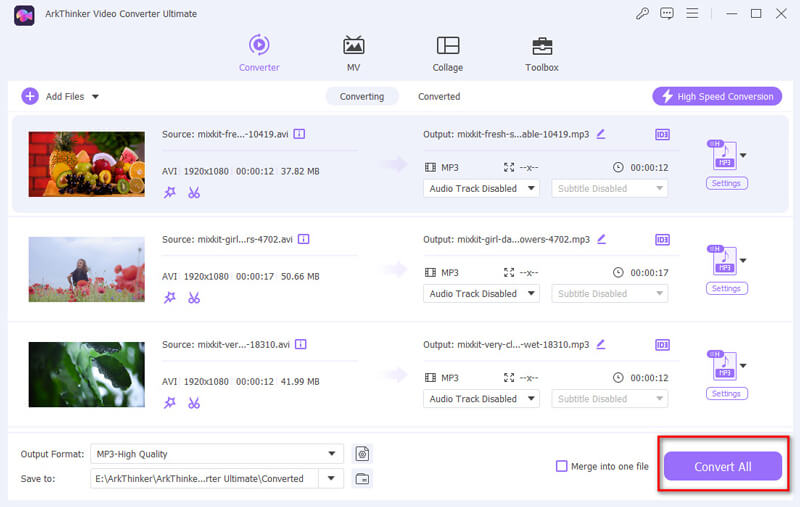Click MP3 format icon for 18310.mp3 row

pyautogui.click(x=724, y=365)
